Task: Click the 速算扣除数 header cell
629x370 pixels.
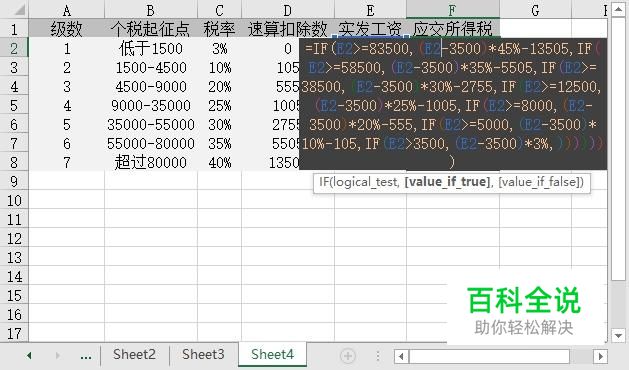Action: (x=288, y=29)
